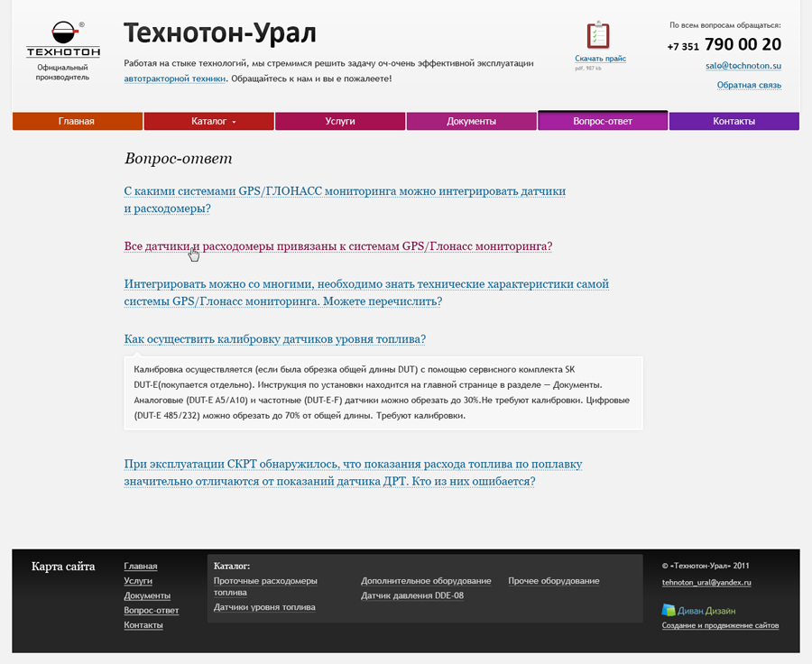
Task: Expand question Интегрировать можно со многими
Action: pos(366,292)
